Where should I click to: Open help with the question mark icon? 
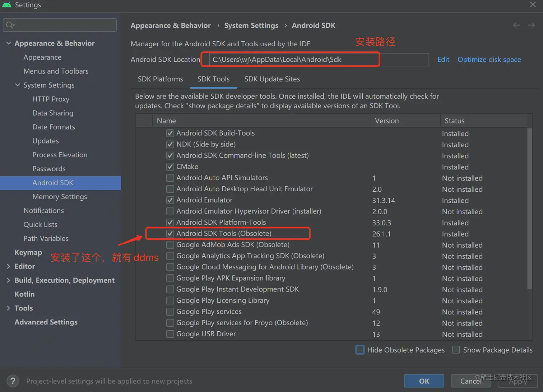point(13,381)
